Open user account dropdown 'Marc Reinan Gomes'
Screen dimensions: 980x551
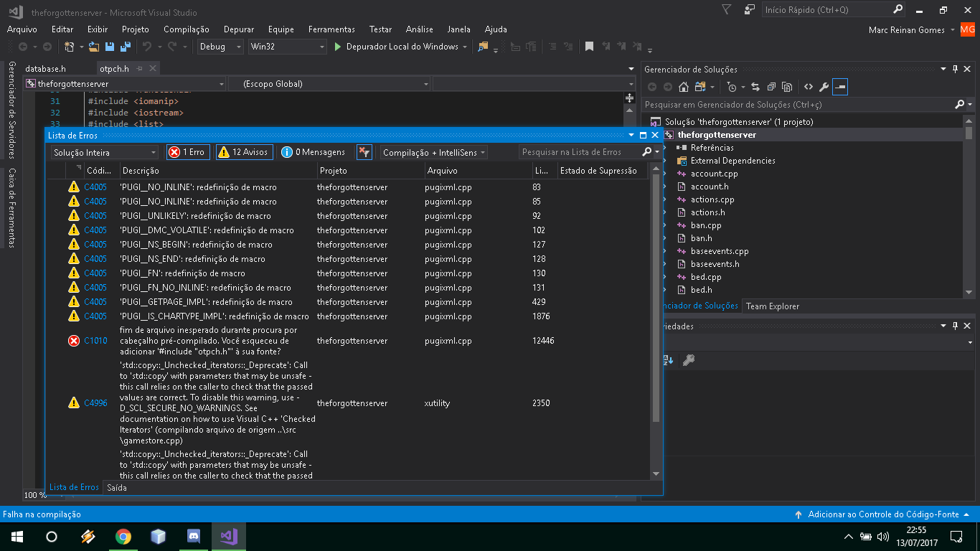911,30
